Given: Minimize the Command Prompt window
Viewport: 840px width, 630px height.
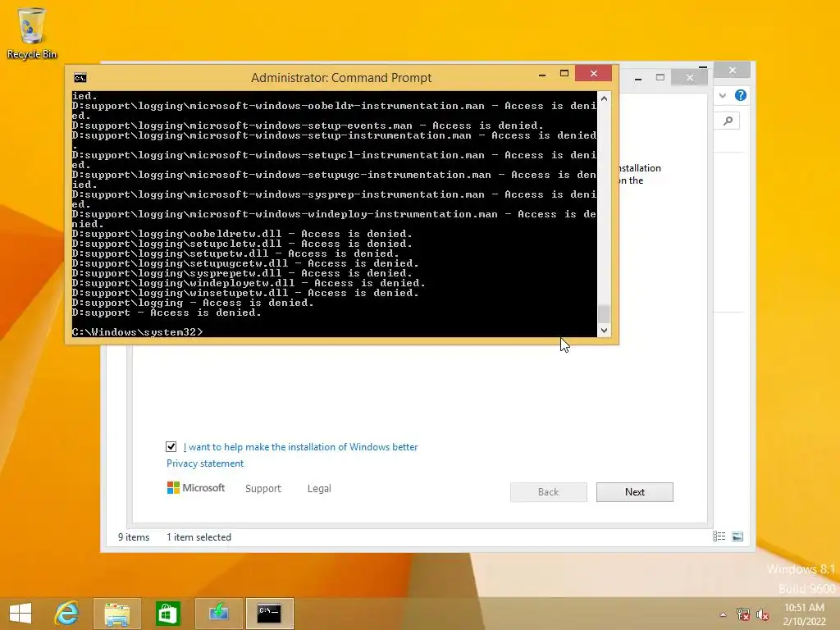Looking at the screenshot, I should pos(542,74).
